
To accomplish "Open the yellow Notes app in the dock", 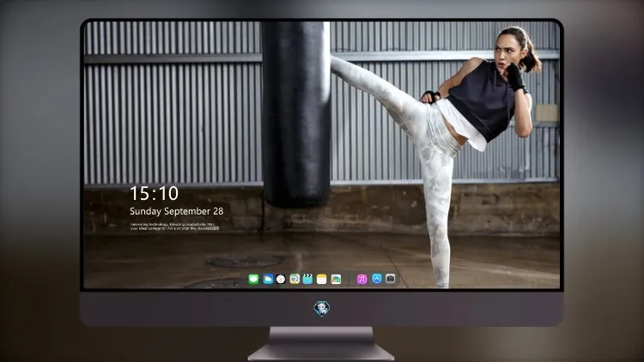I will (322, 280).
